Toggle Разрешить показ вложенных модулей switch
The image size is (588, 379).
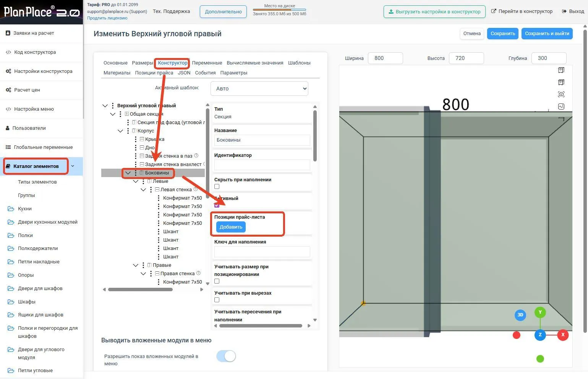(226, 356)
